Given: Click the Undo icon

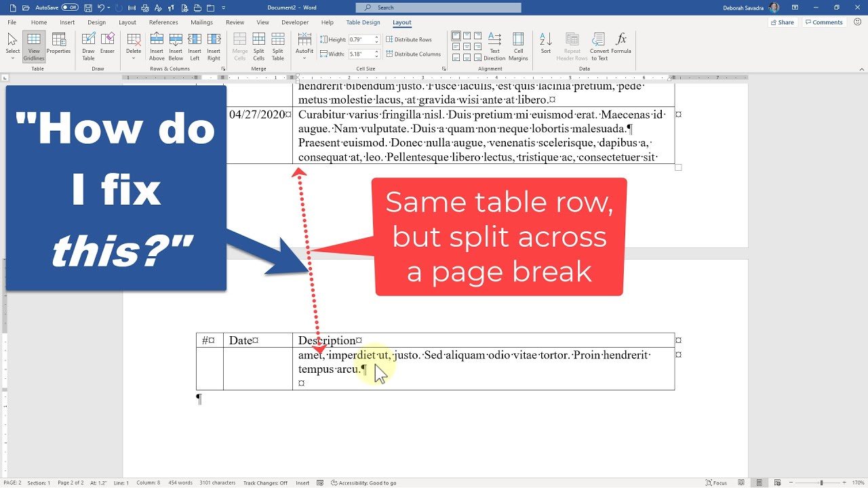Looking at the screenshot, I should [101, 7].
